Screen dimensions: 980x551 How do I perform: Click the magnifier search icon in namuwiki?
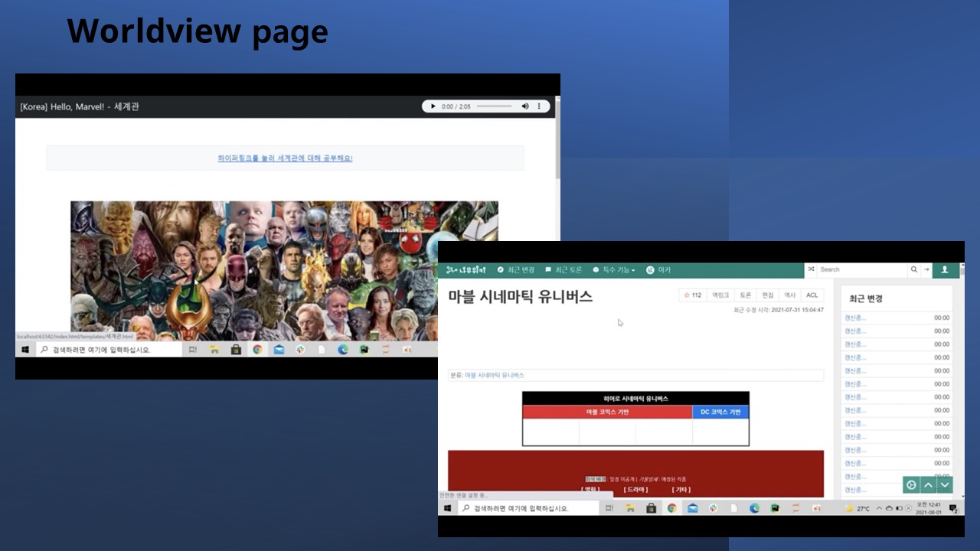pos(913,269)
